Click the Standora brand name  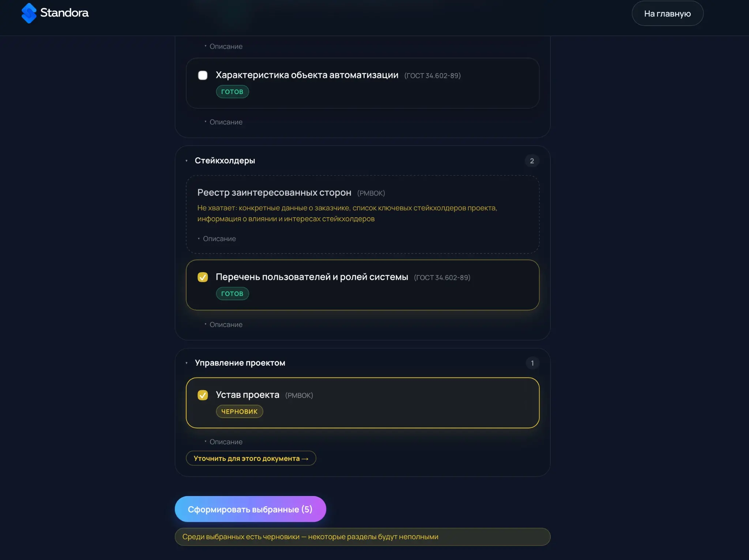click(x=64, y=13)
